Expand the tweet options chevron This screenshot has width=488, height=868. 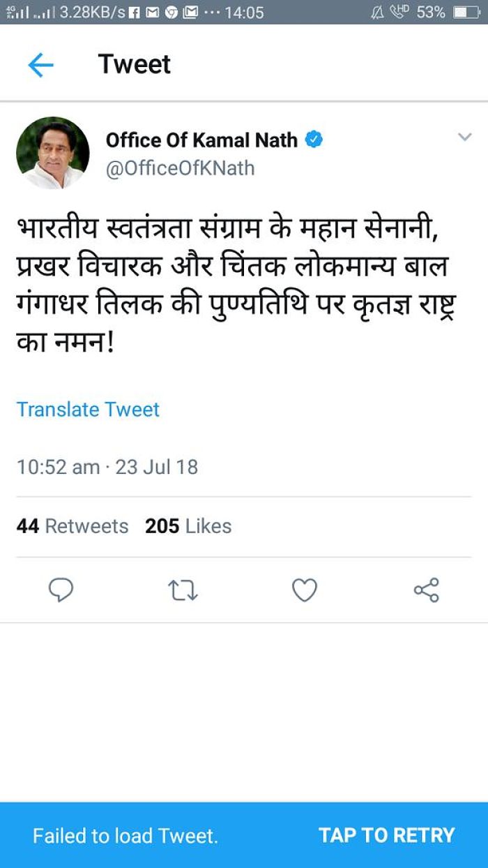point(464,137)
